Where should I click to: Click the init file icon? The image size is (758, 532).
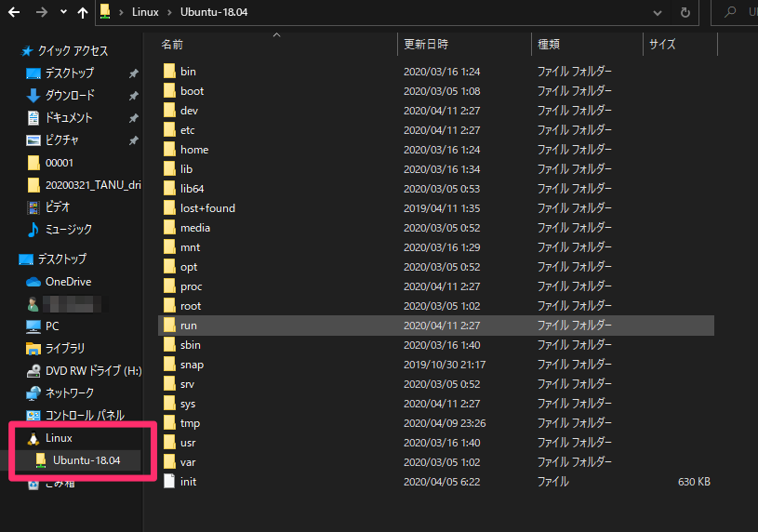(x=169, y=481)
